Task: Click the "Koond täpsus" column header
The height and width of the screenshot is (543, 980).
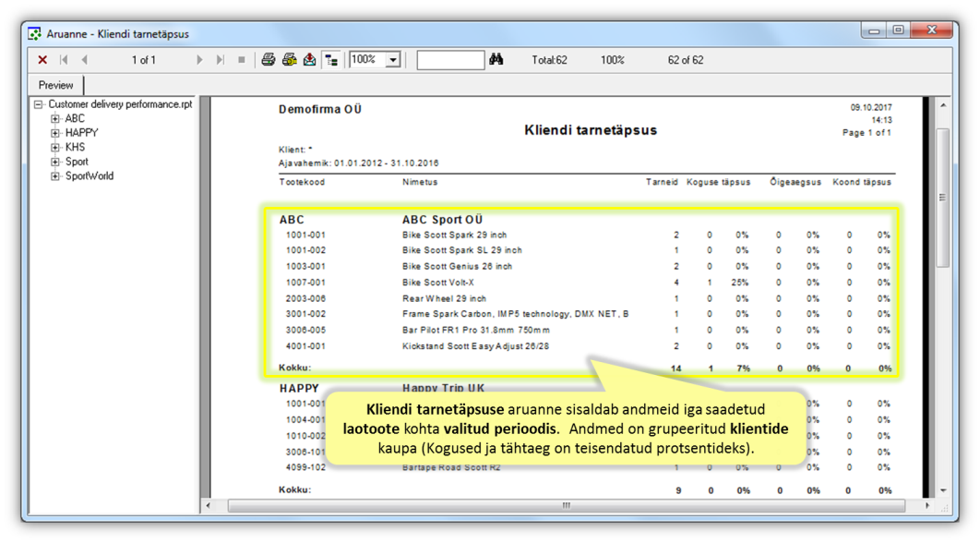Action: click(862, 182)
